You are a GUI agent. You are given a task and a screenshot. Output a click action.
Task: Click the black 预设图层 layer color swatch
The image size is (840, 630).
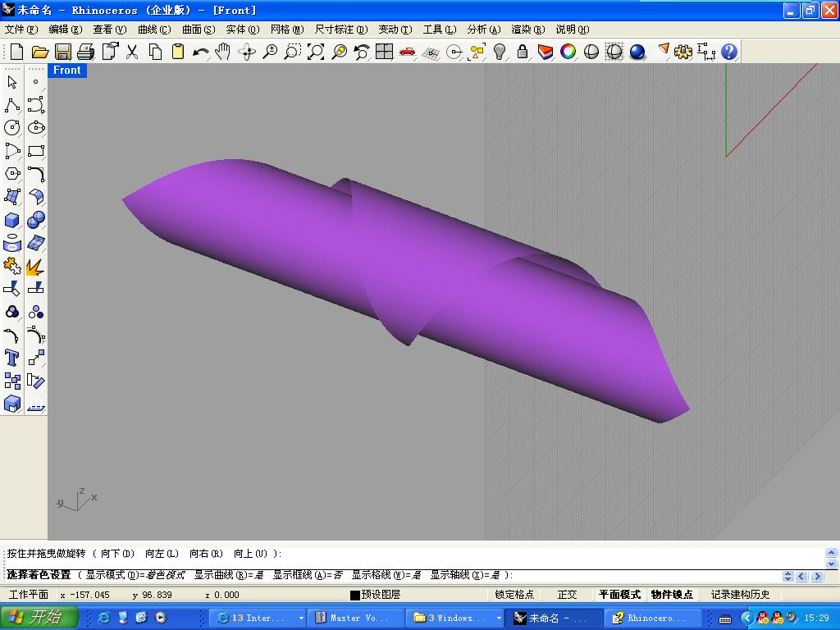click(x=354, y=596)
